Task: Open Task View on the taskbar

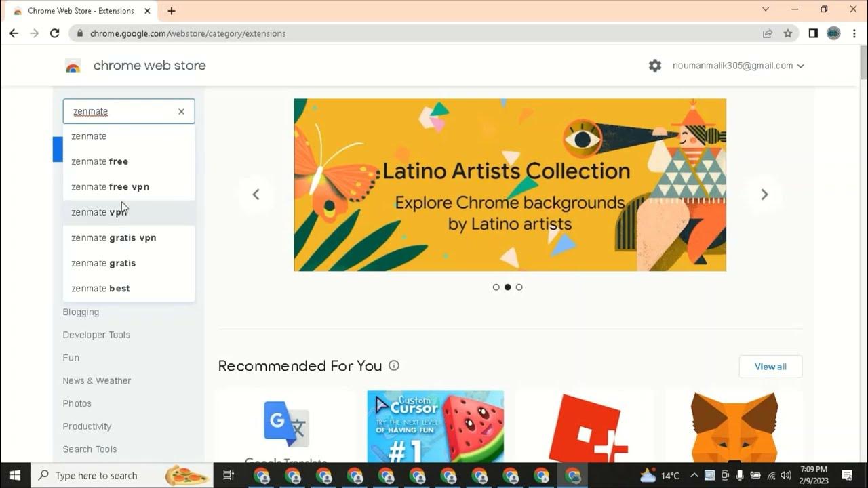Action: [229, 475]
